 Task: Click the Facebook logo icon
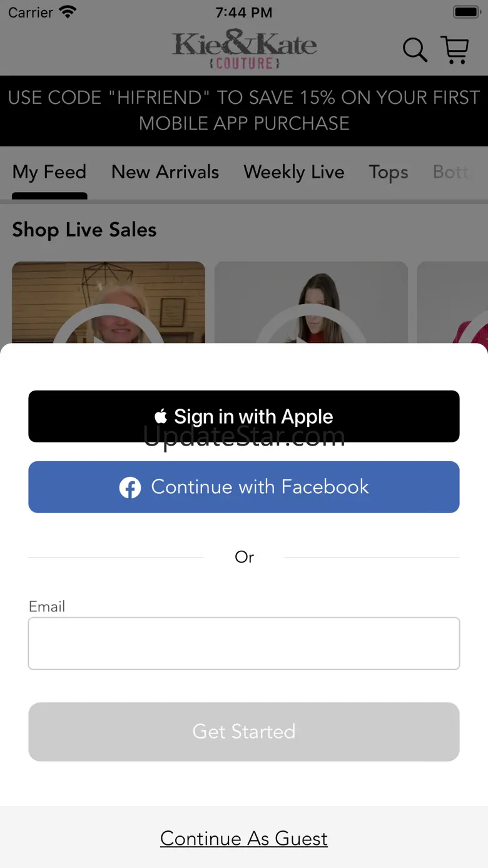[130, 488]
